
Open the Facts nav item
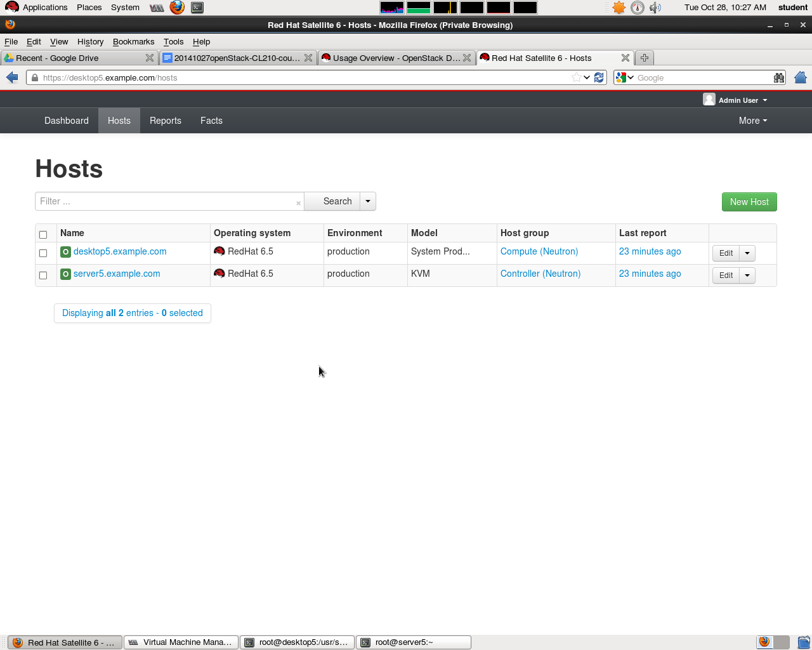[211, 121]
